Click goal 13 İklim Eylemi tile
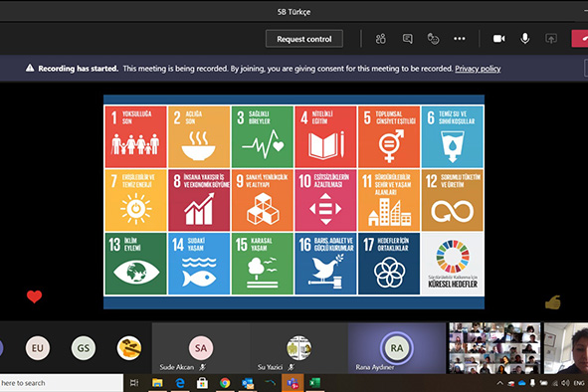Screen dimensions: 588x392 coord(135,264)
